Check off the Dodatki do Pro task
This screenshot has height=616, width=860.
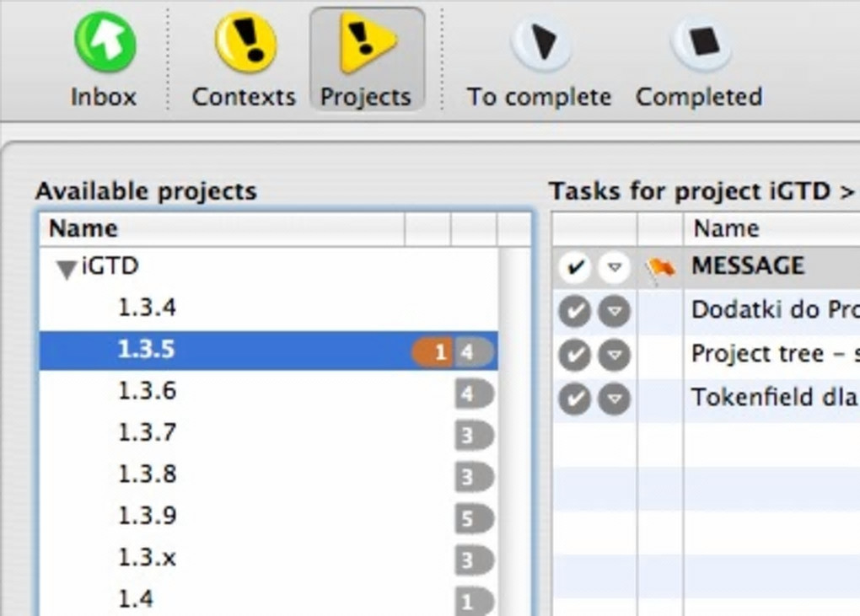(574, 311)
